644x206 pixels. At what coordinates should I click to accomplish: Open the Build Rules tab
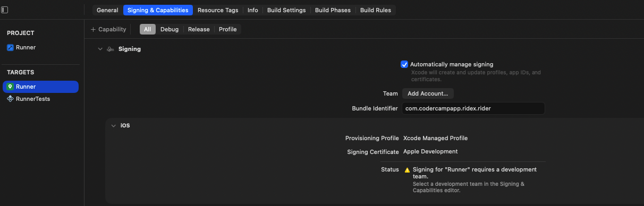coord(376,10)
